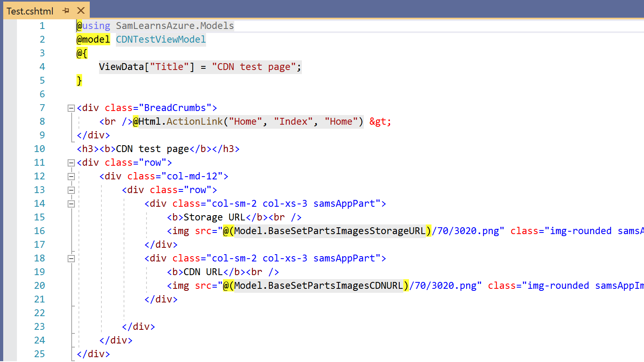644x362 pixels.
Task: Click the @model directive keyword
Action: (x=93, y=39)
